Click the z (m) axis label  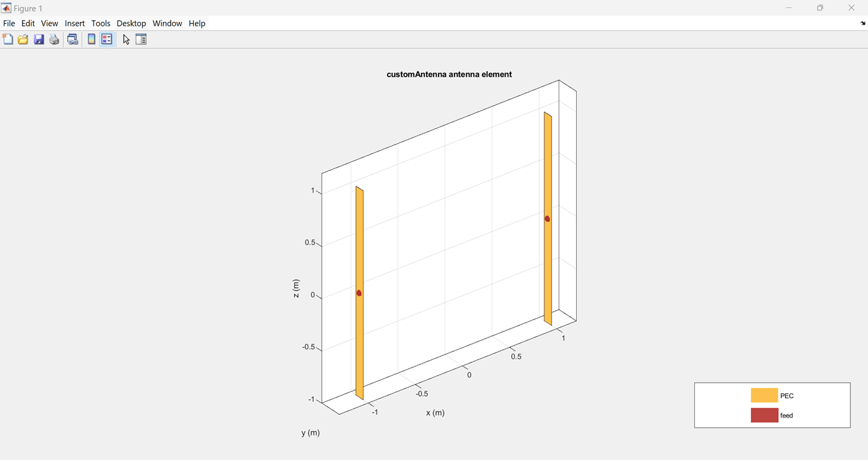[296, 288]
